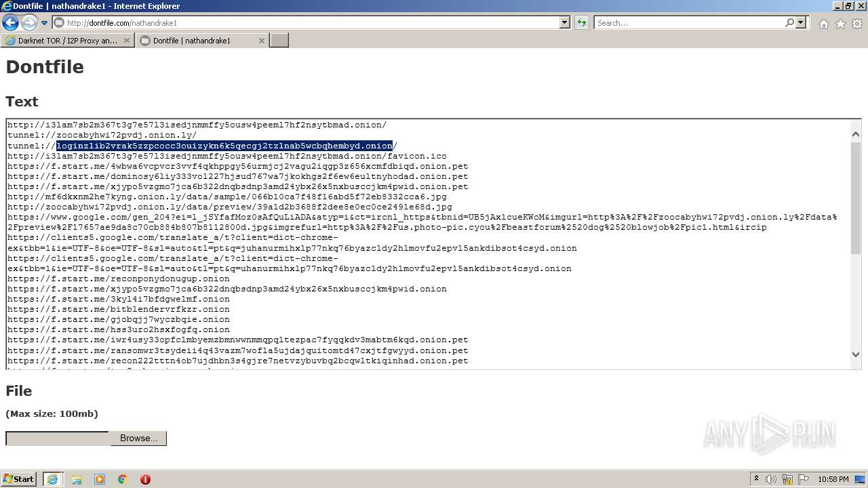Image resolution: width=868 pixels, height=488 pixels.
Task: Open the recent pages dropdown arrow
Action: coord(44,23)
